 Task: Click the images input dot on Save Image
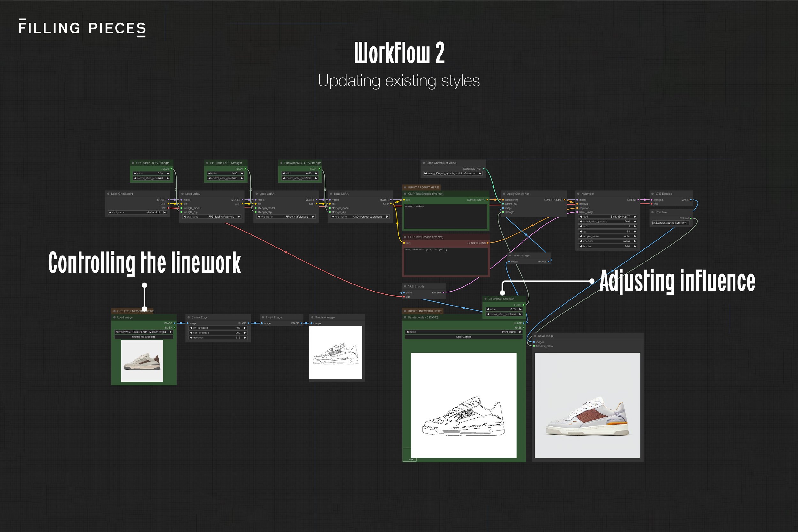[x=534, y=342]
